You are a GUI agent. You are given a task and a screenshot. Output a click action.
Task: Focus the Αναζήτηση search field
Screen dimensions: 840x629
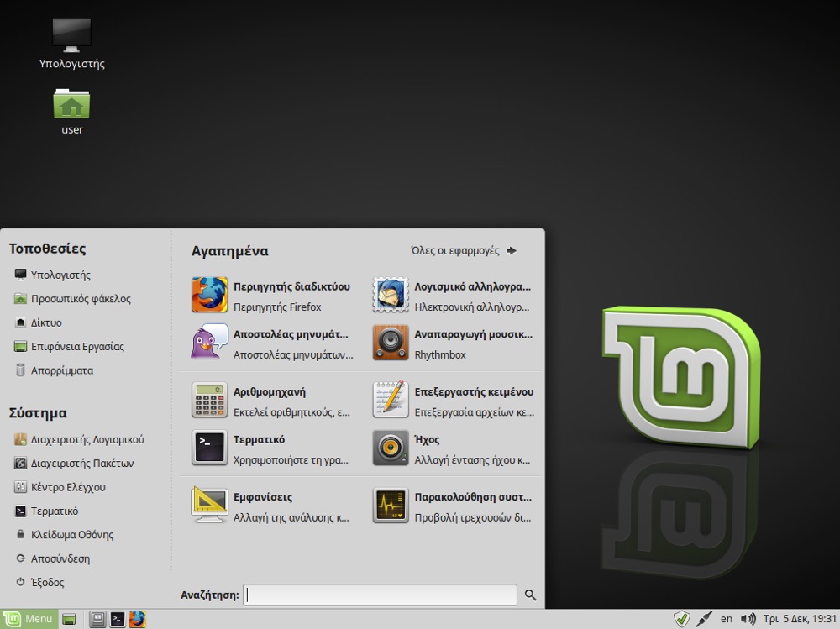pyautogui.click(x=380, y=595)
